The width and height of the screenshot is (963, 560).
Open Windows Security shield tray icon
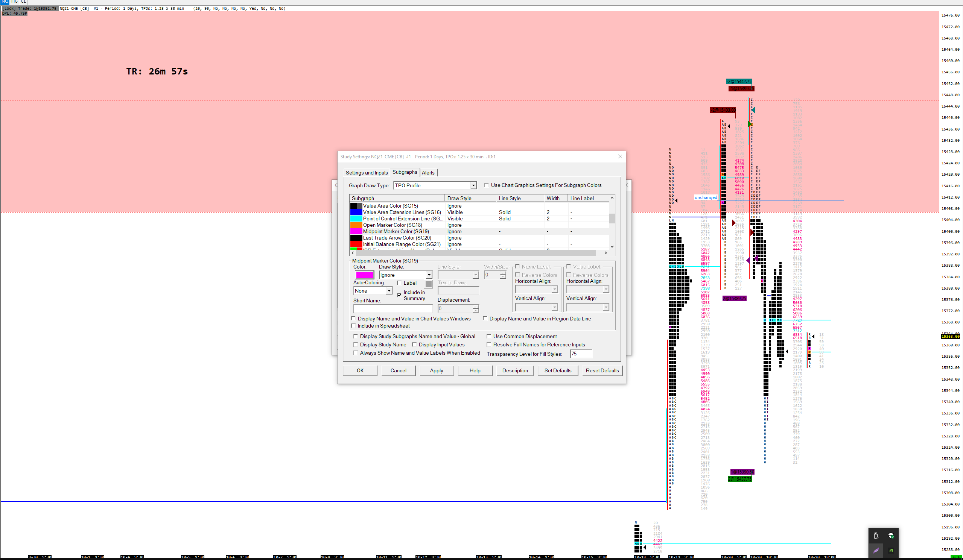pyautogui.click(x=891, y=536)
